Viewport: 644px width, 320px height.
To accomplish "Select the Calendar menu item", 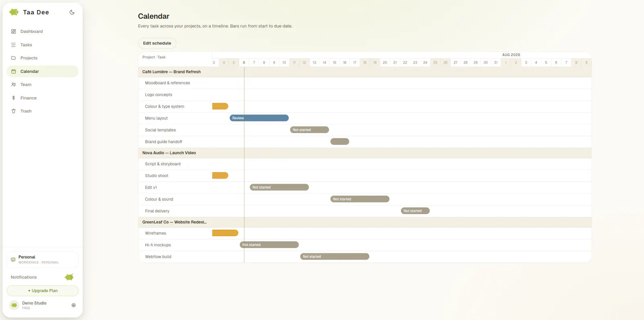I will (x=42, y=71).
